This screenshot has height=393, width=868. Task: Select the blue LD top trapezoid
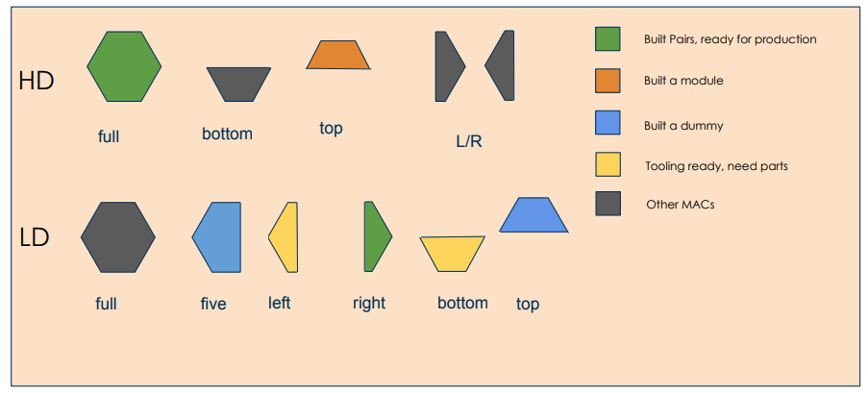[533, 215]
